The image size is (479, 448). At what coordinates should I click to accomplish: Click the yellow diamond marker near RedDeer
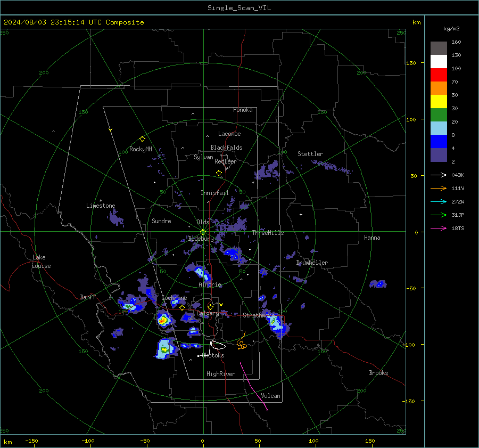(x=219, y=173)
